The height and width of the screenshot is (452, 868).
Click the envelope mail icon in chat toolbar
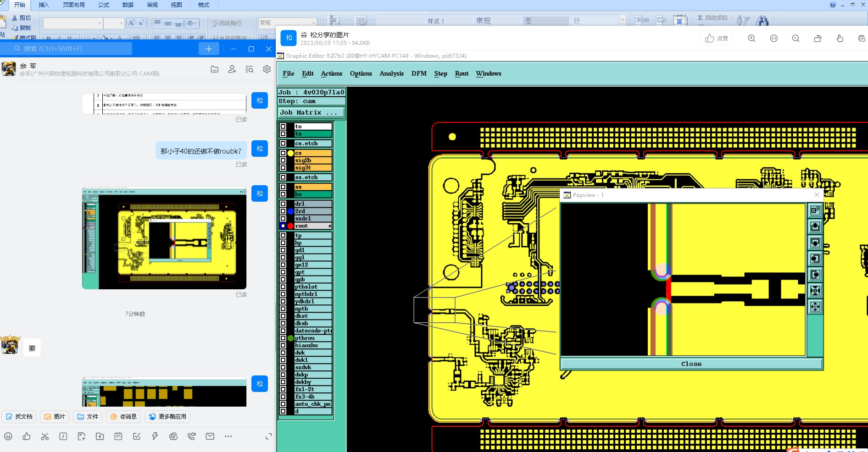click(x=210, y=436)
